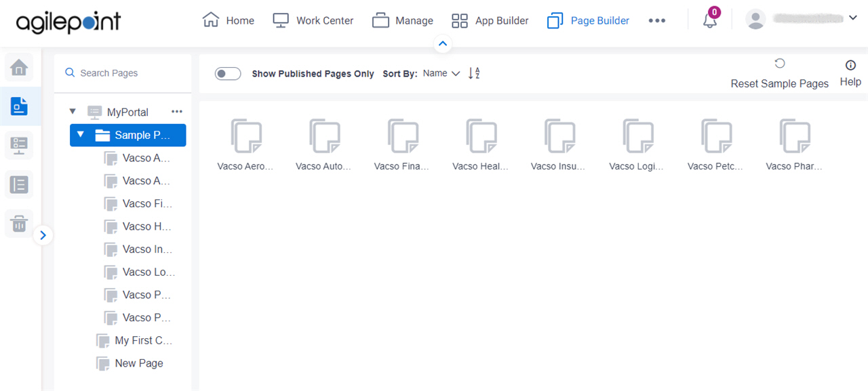This screenshot has width=868, height=391.
Task: Open the sidebar form-layout icon
Action: [x=19, y=146]
